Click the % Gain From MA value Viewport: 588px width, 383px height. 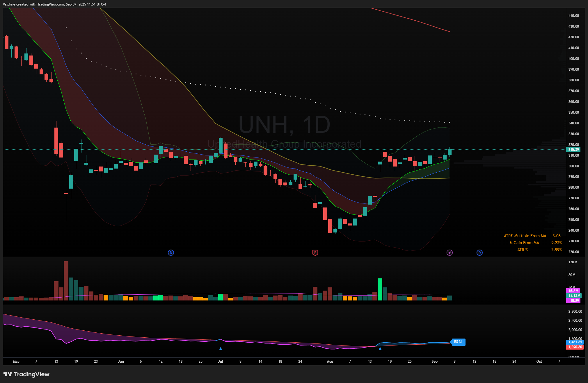[x=556, y=243]
